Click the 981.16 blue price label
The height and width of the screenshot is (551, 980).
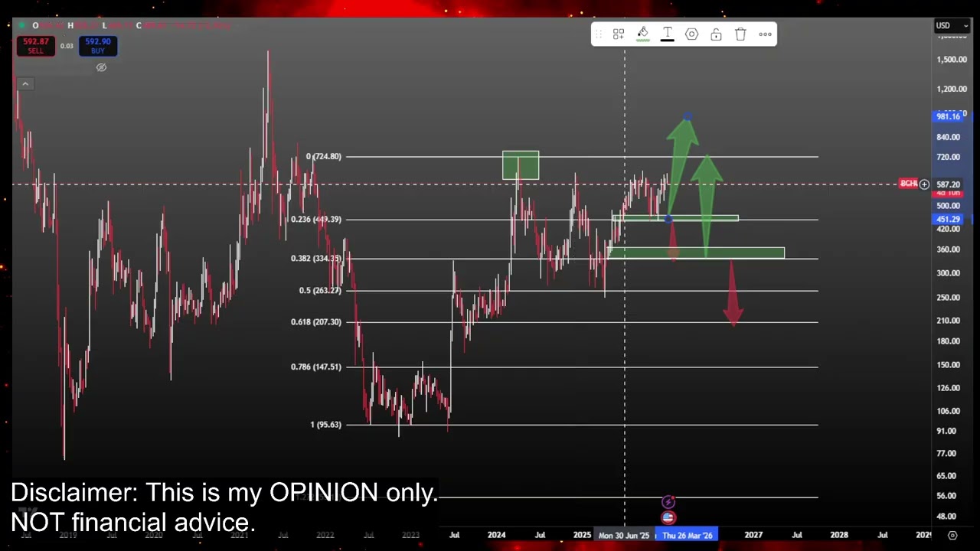[x=949, y=116]
